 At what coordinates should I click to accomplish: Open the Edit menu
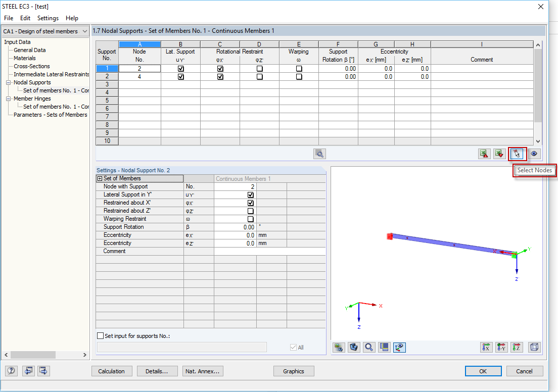pyautogui.click(x=25, y=18)
